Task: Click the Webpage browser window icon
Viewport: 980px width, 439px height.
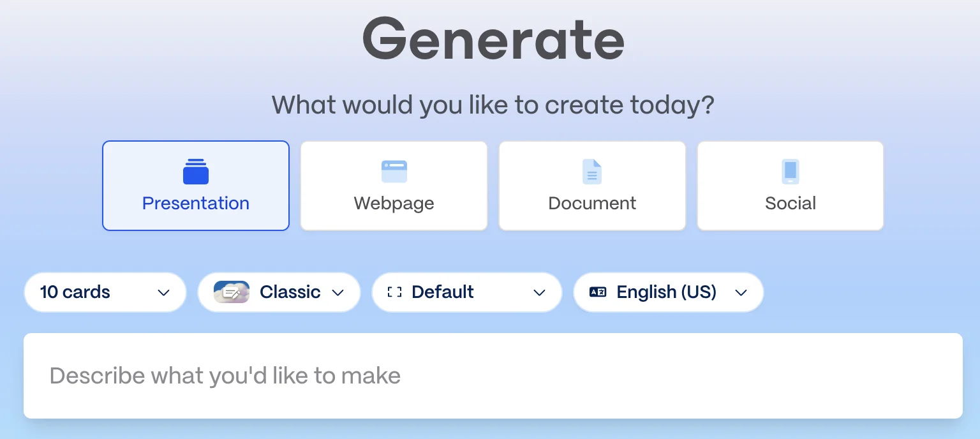Action: (394, 172)
